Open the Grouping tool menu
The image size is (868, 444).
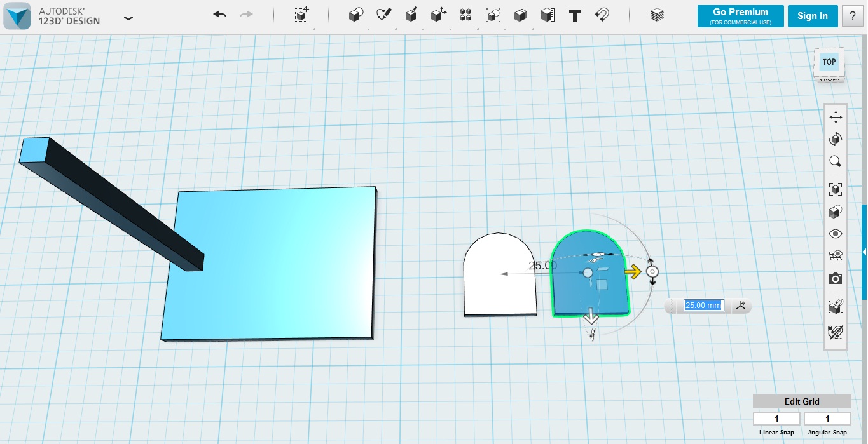pyautogui.click(x=493, y=15)
